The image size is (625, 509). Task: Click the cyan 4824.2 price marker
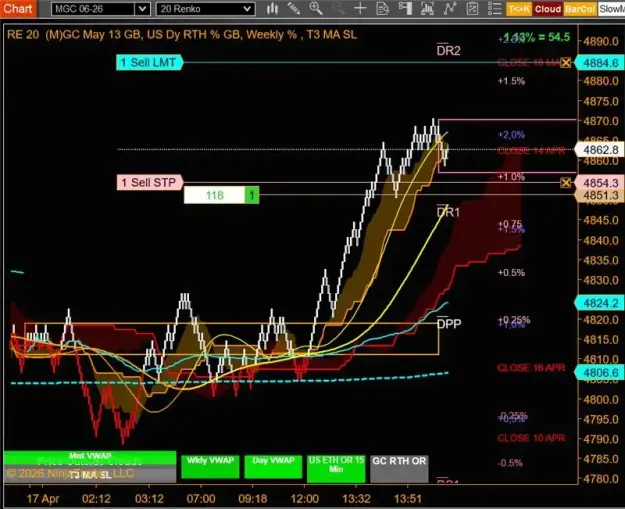coord(600,303)
